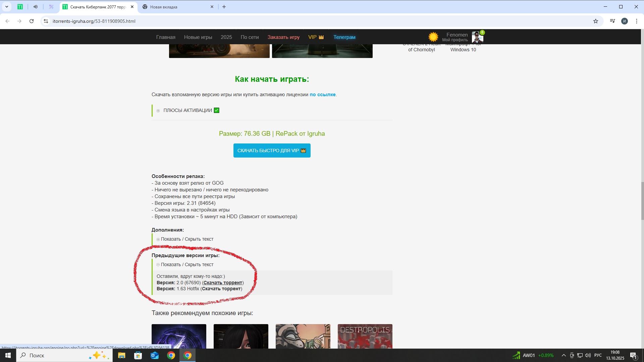Open the Телеграм link in the navigation bar

coord(344,37)
